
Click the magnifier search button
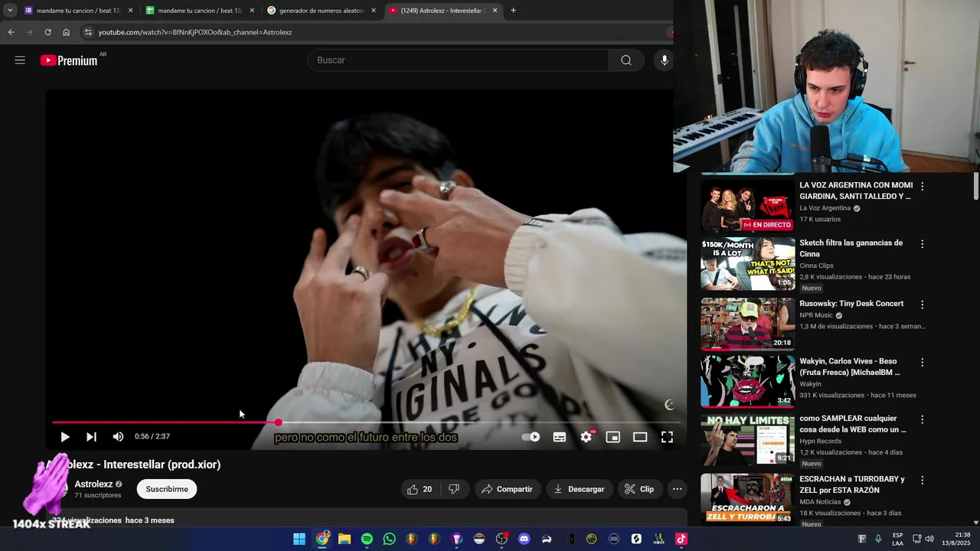[626, 60]
